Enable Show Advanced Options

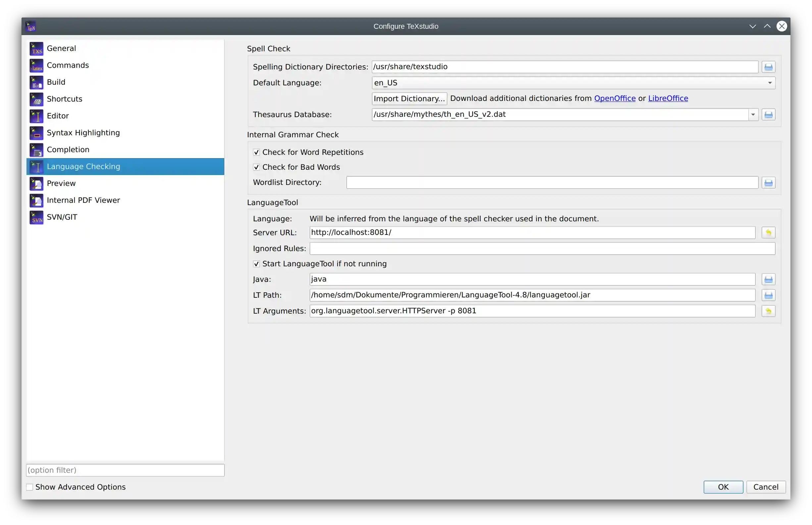(x=30, y=487)
